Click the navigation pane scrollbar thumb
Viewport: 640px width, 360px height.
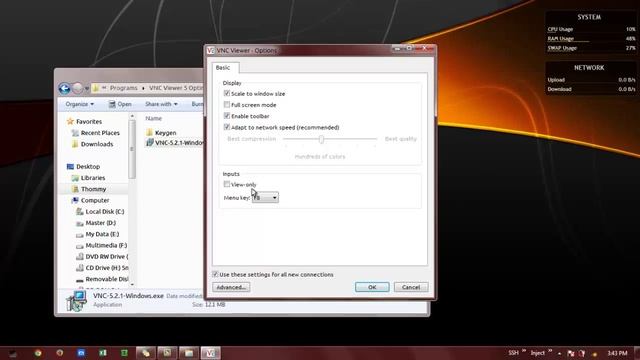(x=132, y=149)
